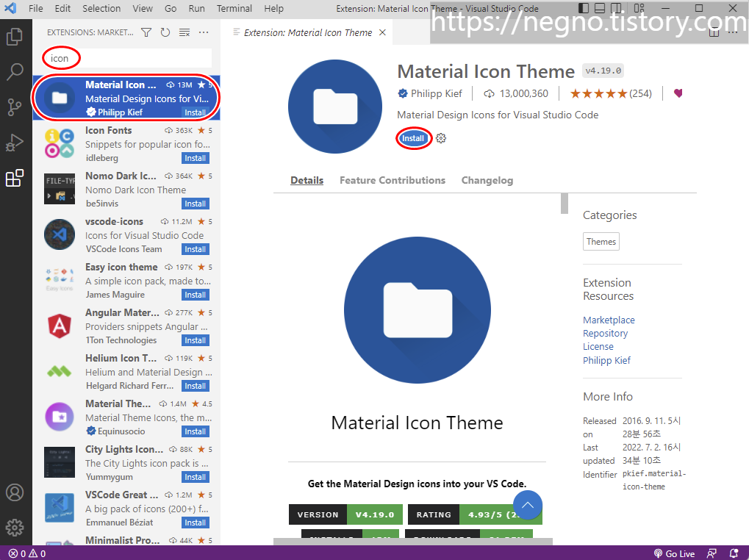Switch to the Feature Contributions tab
Viewport: 749px width, 560px height.
coord(393,181)
